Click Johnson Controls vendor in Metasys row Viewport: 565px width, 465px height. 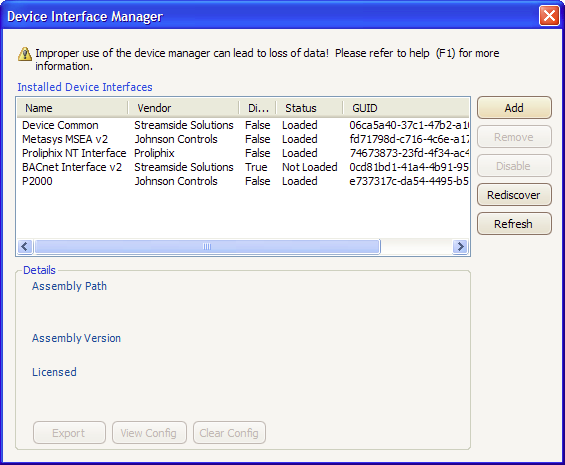176,139
